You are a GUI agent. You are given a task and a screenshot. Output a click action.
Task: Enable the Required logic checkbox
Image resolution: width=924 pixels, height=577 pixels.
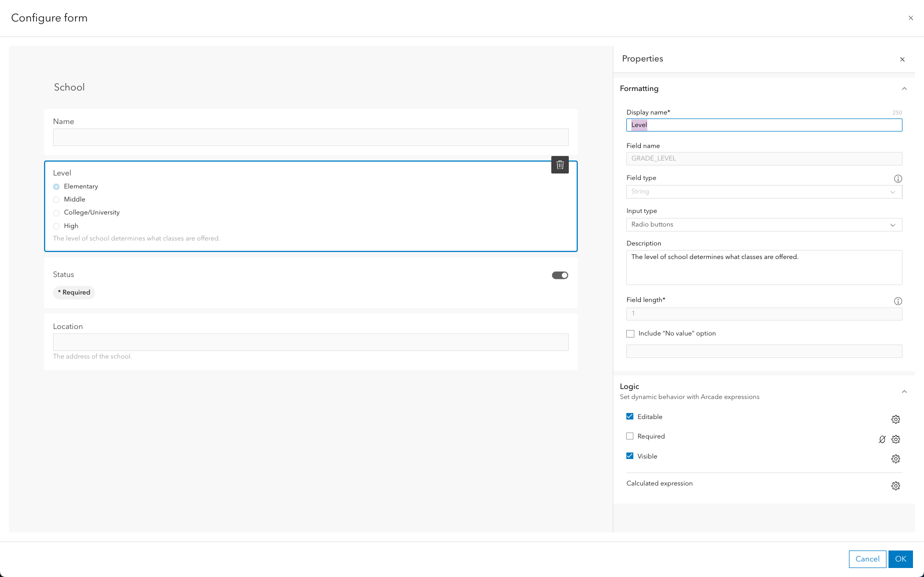tap(630, 435)
